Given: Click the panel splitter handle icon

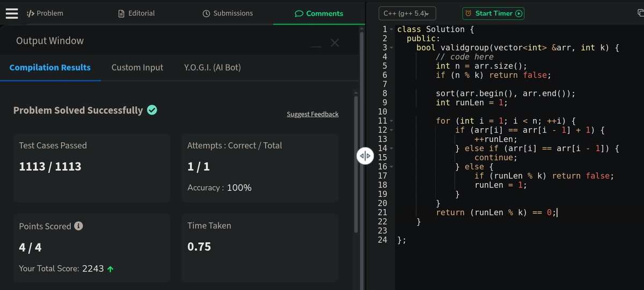Looking at the screenshot, I should pyautogui.click(x=365, y=156).
